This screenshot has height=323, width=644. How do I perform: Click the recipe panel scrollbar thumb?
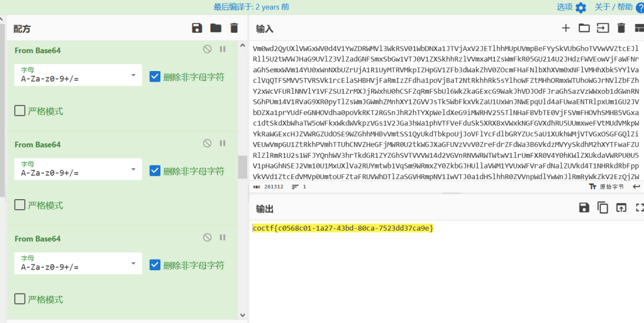pos(242,167)
